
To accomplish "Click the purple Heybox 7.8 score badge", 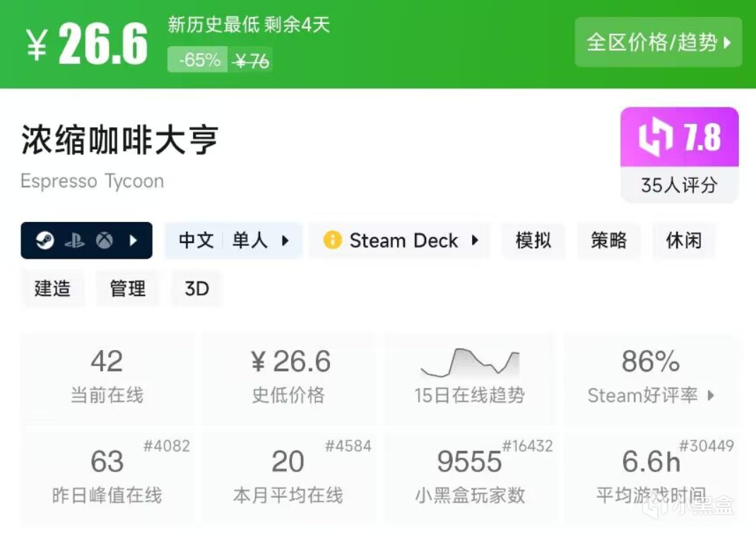I will coord(678,136).
